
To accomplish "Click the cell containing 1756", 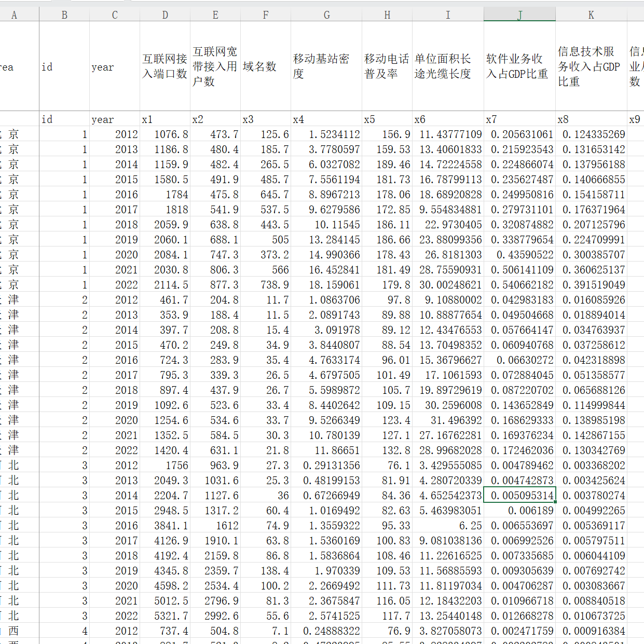I will point(165,465).
